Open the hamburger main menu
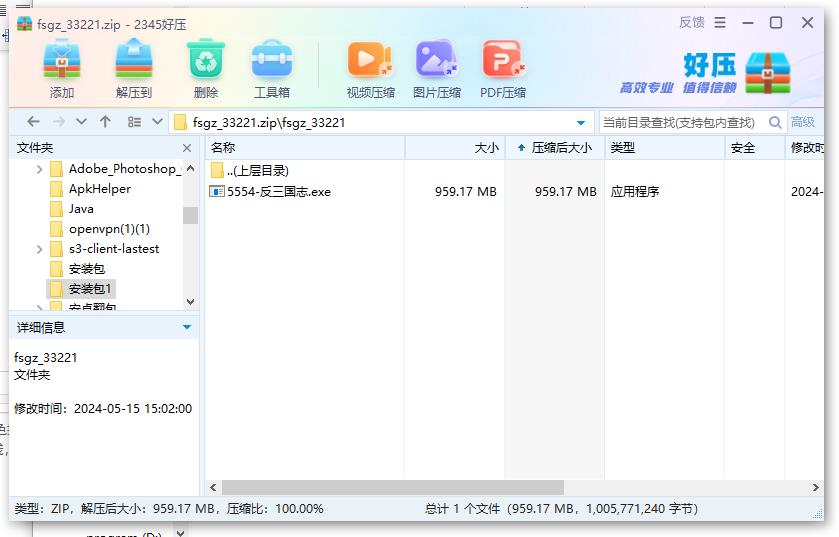This screenshot has width=839, height=537. (x=720, y=22)
